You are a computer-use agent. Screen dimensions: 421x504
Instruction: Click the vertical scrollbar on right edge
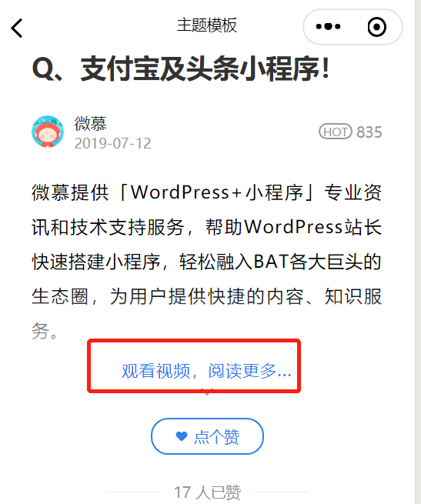tap(418, 252)
